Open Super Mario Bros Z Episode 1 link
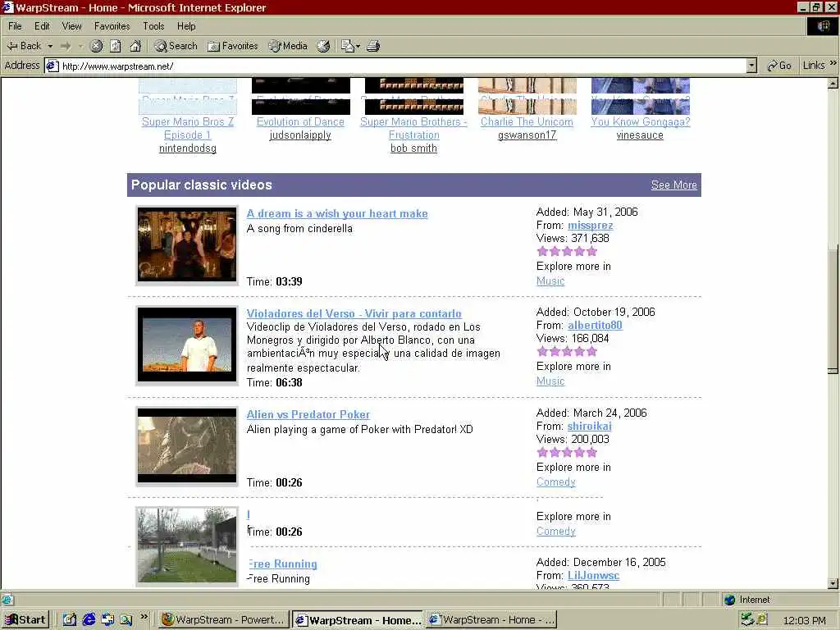Image resolution: width=840 pixels, height=630 pixels. click(188, 129)
